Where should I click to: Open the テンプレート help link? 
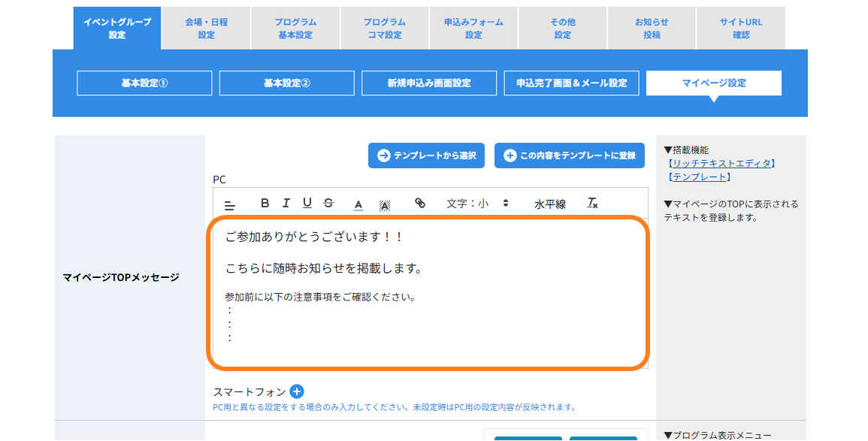pos(699,177)
